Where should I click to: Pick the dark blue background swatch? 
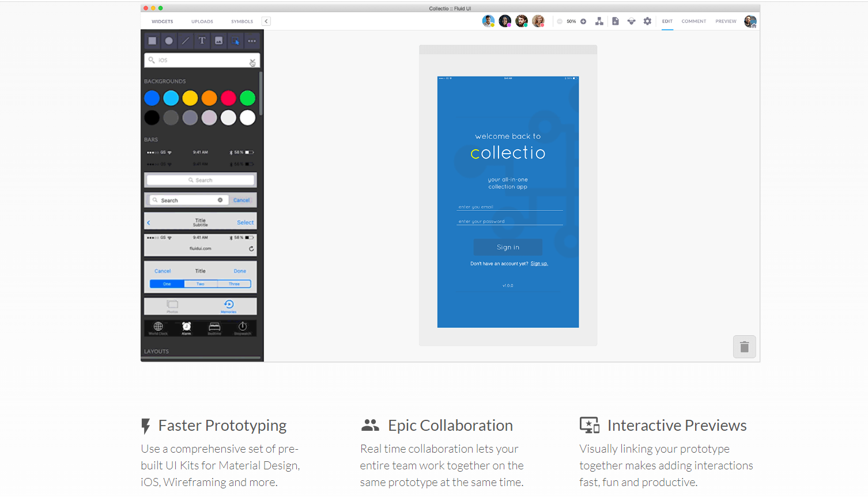tap(152, 98)
